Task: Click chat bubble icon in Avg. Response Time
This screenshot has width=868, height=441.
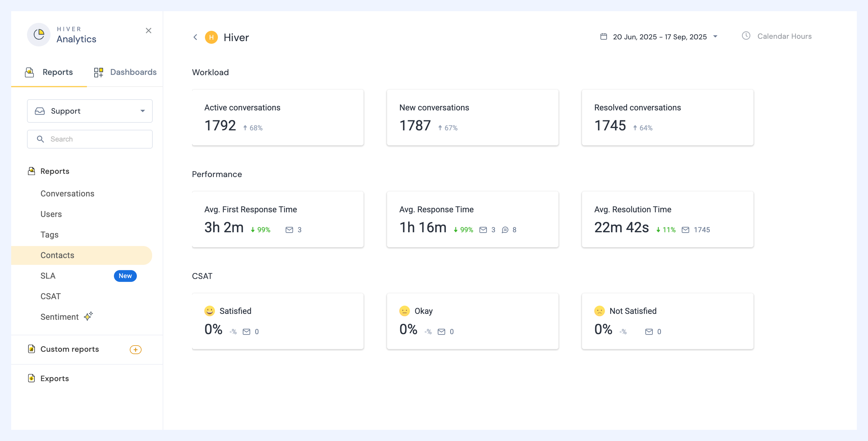Action: click(505, 230)
